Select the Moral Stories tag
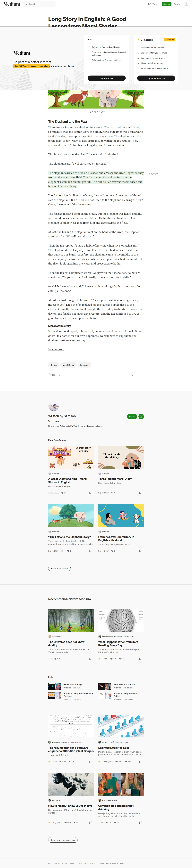Screen dimensions: 192x868 [x=68, y=365]
